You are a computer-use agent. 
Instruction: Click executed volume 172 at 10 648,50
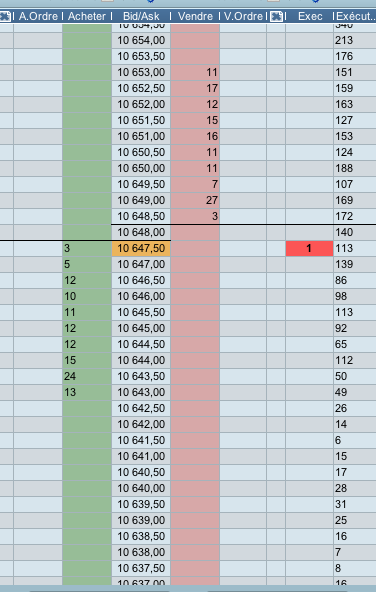click(x=355, y=216)
